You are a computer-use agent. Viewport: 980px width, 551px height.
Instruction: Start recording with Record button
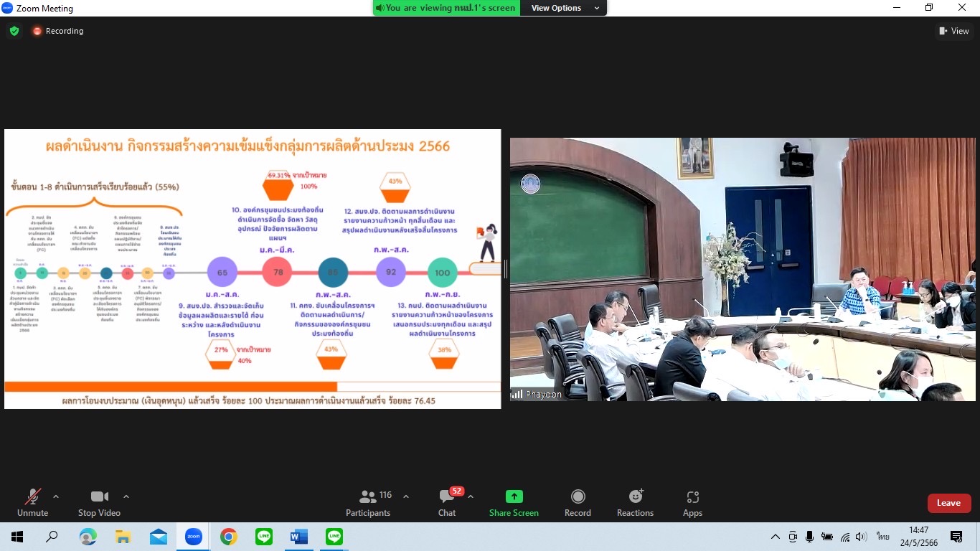click(x=578, y=503)
